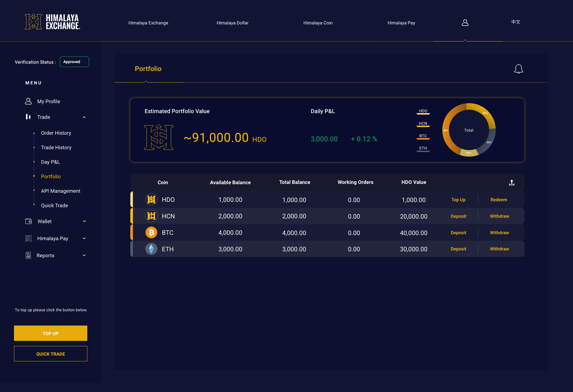Open Day P&L in sidebar
Viewport: 573px width, 392px height.
[x=50, y=162]
